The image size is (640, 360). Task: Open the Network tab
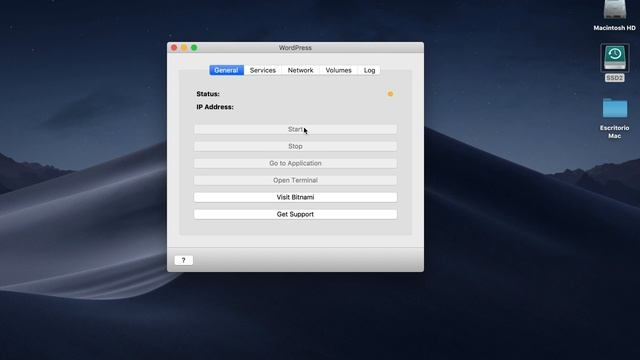[300, 70]
